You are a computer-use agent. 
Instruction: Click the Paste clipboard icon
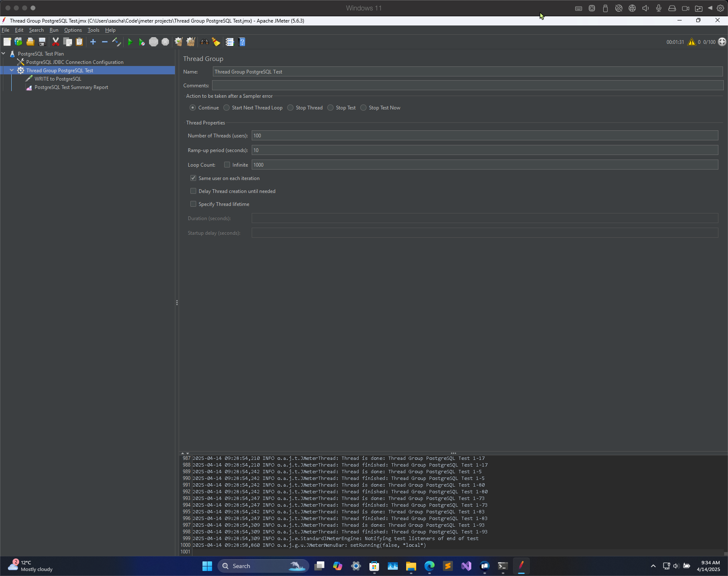[79, 42]
